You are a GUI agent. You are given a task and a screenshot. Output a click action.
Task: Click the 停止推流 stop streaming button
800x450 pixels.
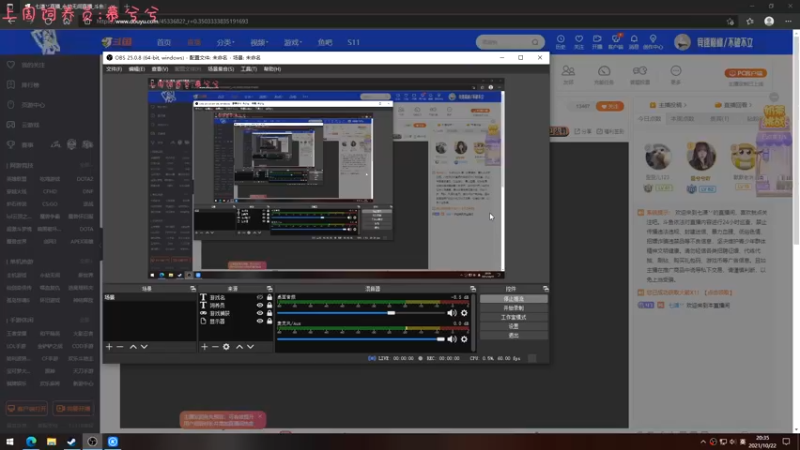point(513,299)
